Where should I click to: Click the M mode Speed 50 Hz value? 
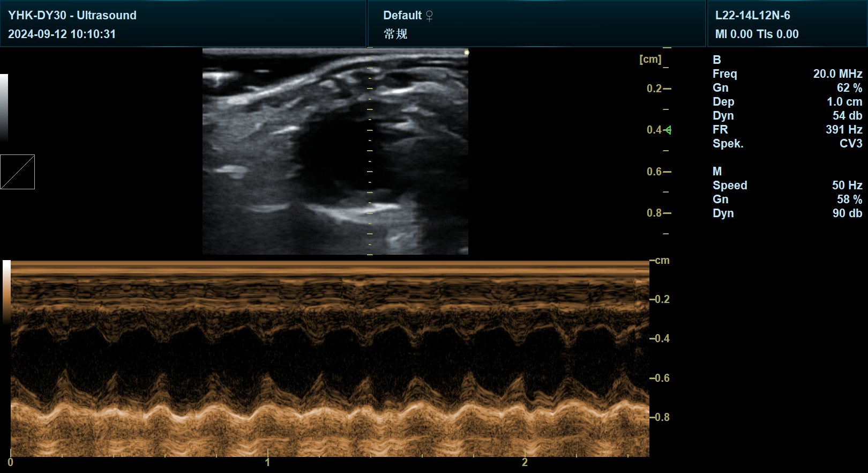(847, 186)
